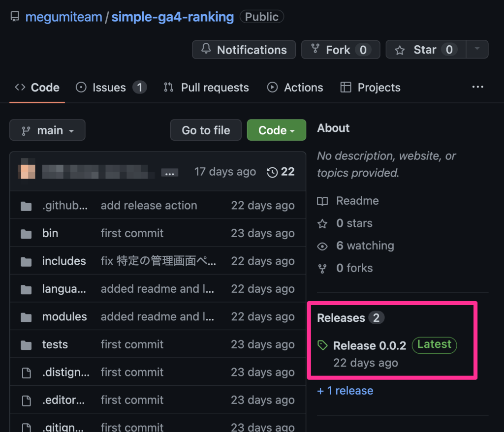Click the forks icon in About
504x432 pixels.
pyautogui.click(x=322, y=269)
